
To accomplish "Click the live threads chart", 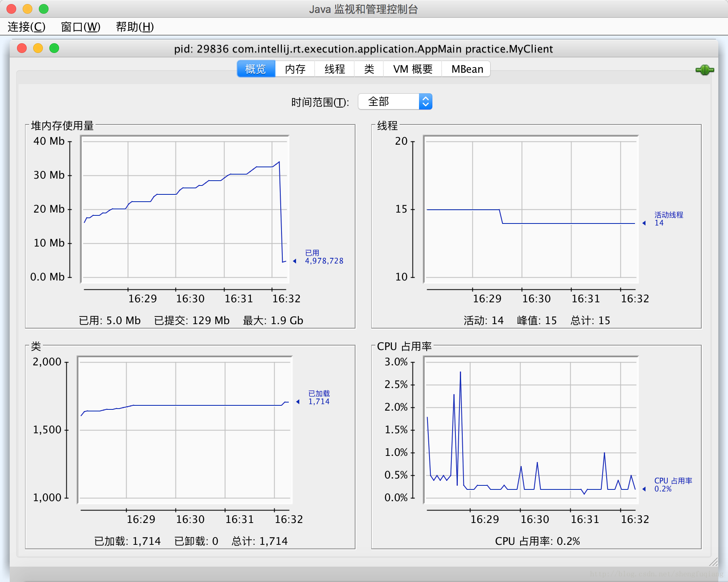I will coord(531,209).
